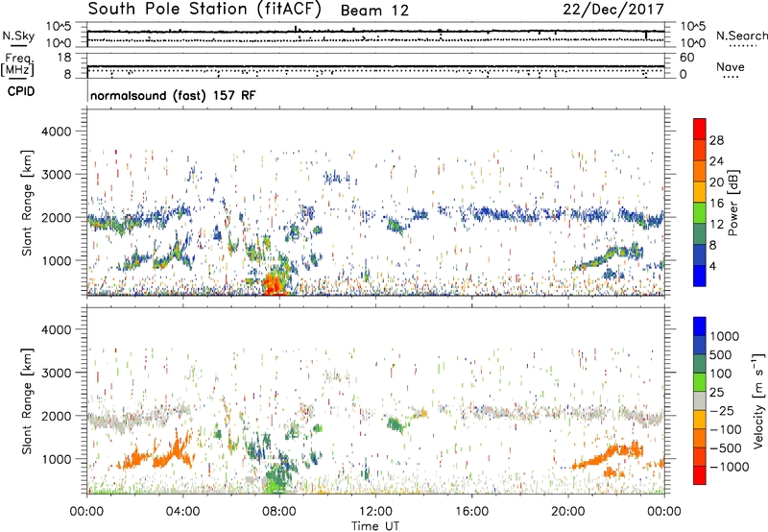Screen dimensions: 768x532
Task: Click the "Slant Range [km]" label of the velocity panel
Action: (x=27, y=401)
